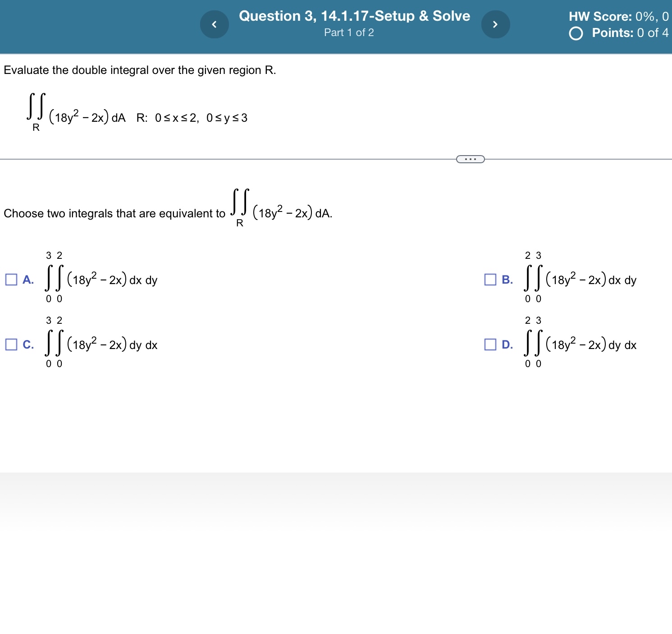This screenshot has width=672, height=634.
Task: Select the option C integral with dy dx, bounds 3 2
Action: [101, 342]
